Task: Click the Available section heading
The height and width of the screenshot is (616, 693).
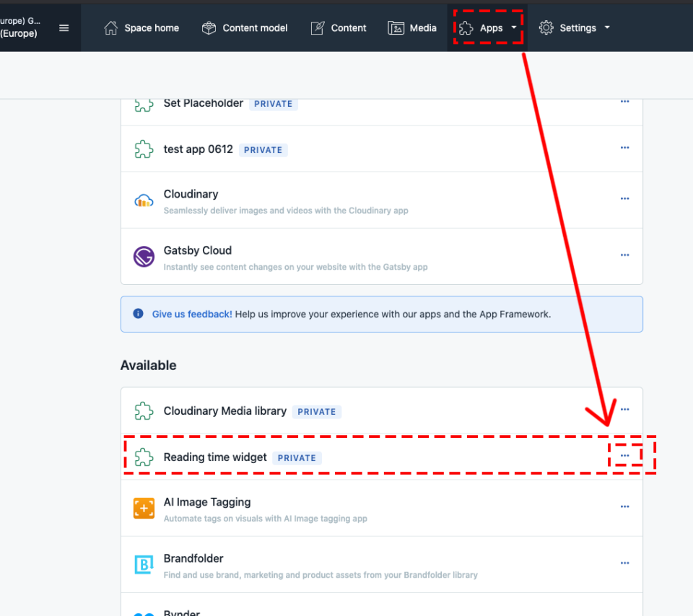Action: click(x=149, y=365)
